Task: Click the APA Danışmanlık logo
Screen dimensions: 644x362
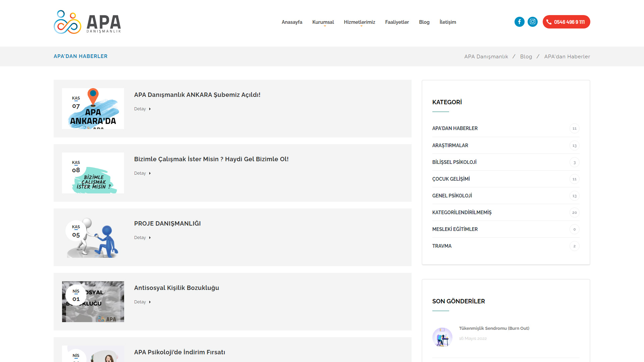Action: click(87, 22)
